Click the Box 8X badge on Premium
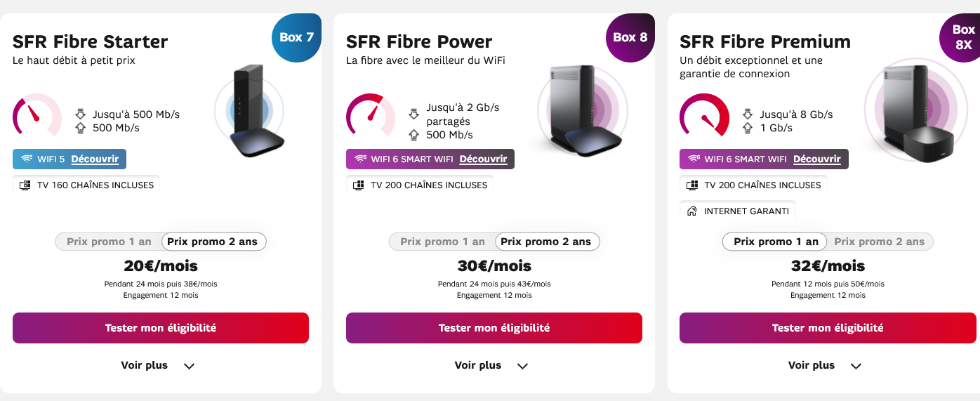Viewport: 980px width, 401px height. coord(962,37)
